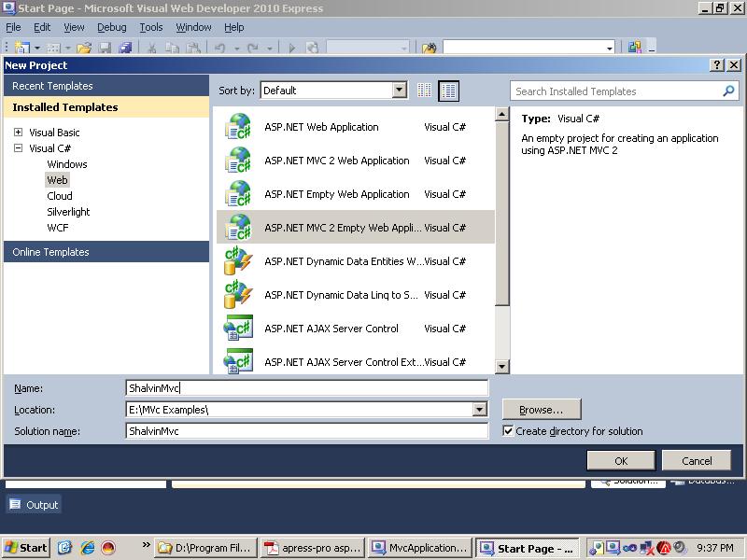Click the Open File folder toolbar icon
This screenshot has width=747, height=560.
click(84, 48)
